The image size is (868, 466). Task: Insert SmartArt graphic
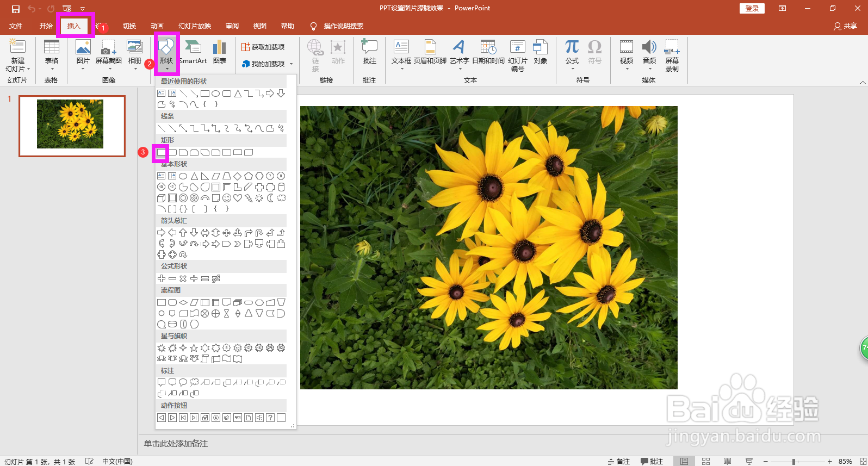[193, 53]
